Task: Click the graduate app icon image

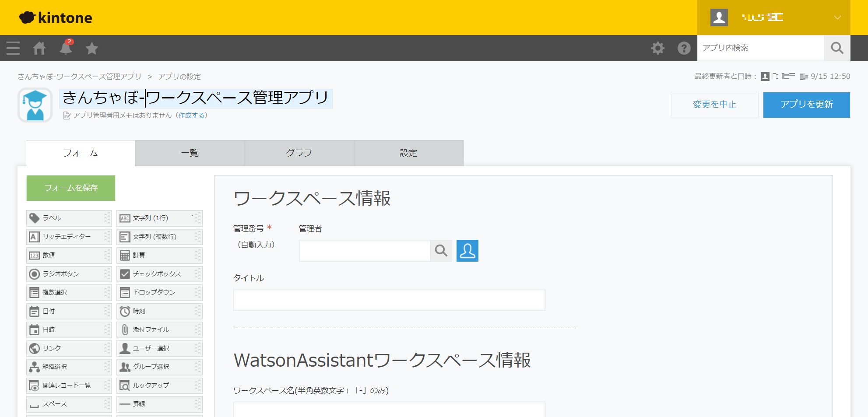Action: click(35, 105)
